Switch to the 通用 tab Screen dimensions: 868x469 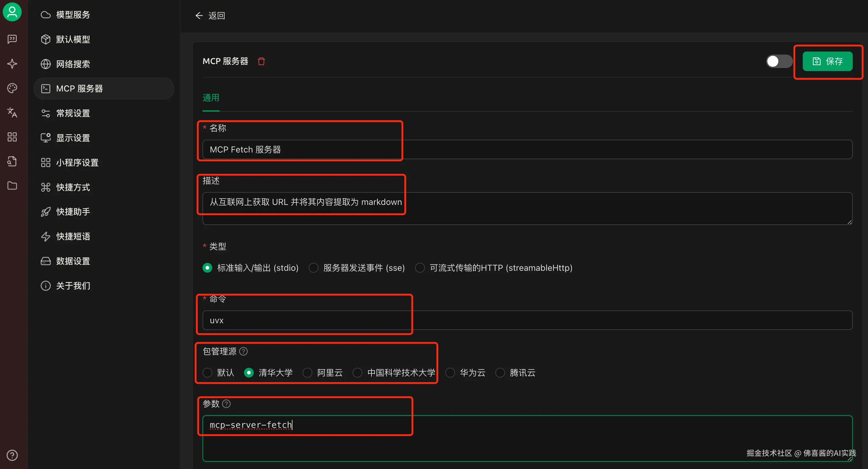click(211, 98)
